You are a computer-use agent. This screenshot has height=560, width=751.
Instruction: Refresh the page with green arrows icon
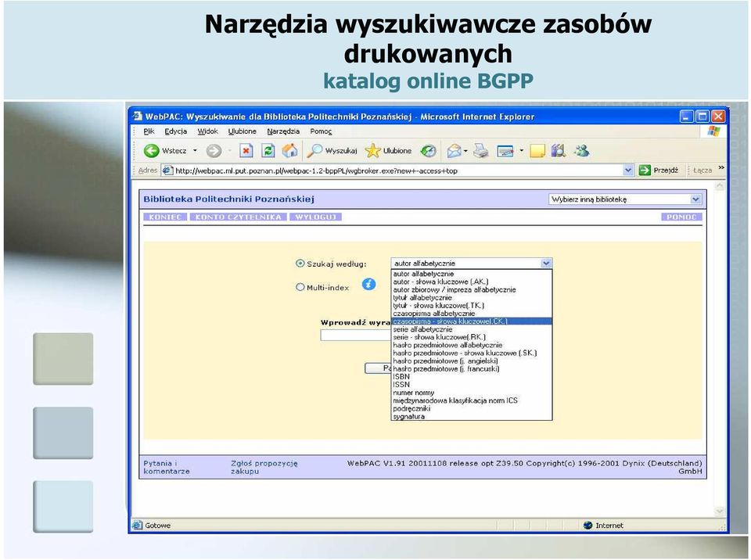click(268, 151)
